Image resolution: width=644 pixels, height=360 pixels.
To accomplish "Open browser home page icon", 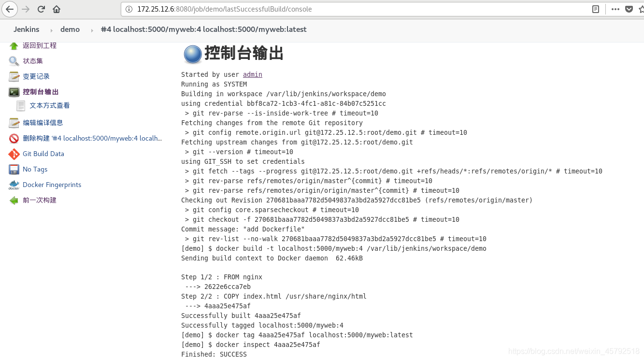I will click(57, 9).
